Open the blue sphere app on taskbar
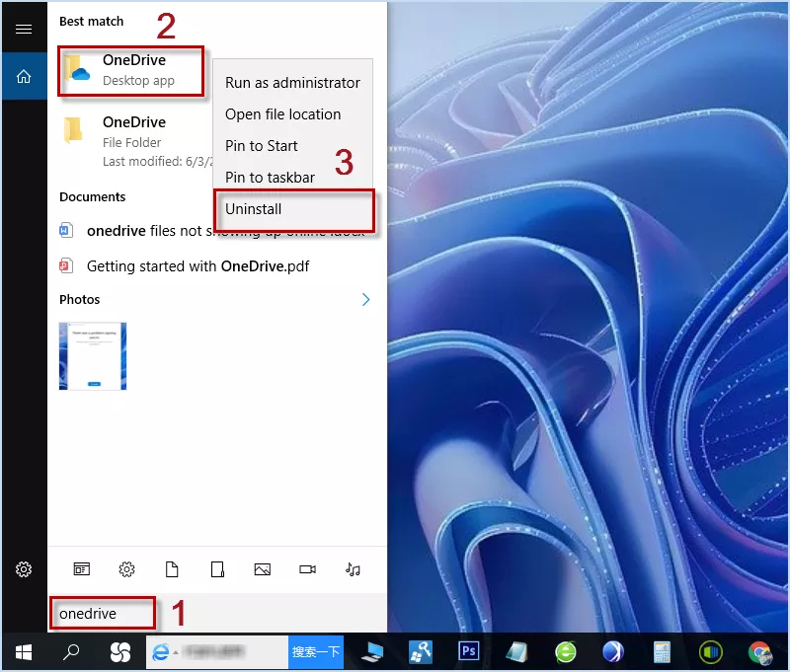 point(613,652)
